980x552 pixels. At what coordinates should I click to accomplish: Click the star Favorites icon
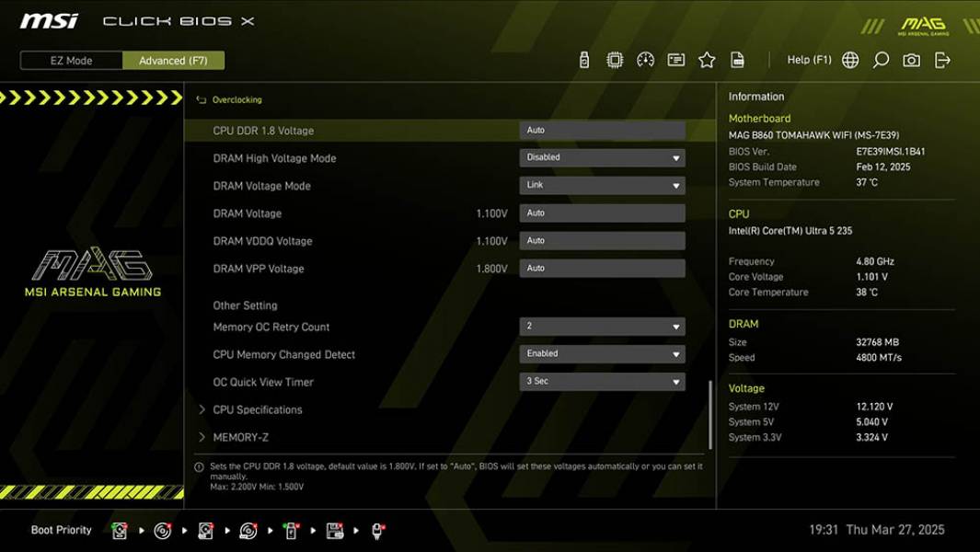point(707,60)
